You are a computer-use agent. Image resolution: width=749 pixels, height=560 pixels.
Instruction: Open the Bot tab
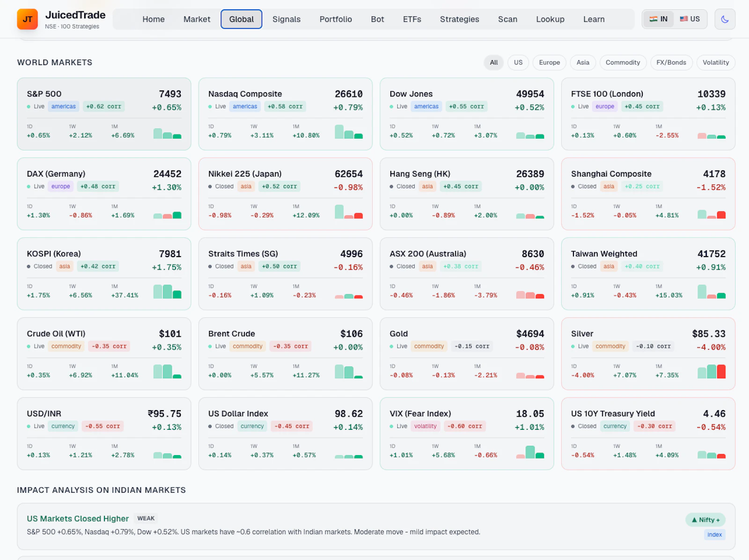377,19
